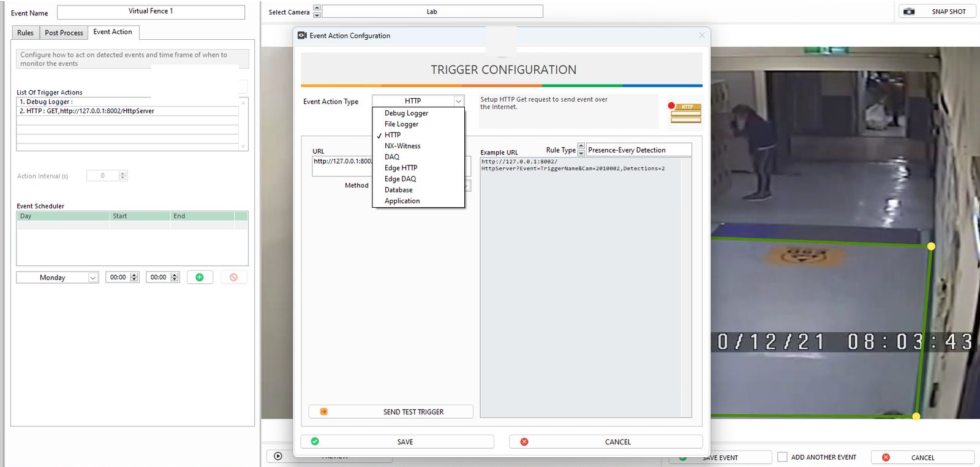
Task: Click the bottom-right CANCEL button
Action: [x=922, y=458]
